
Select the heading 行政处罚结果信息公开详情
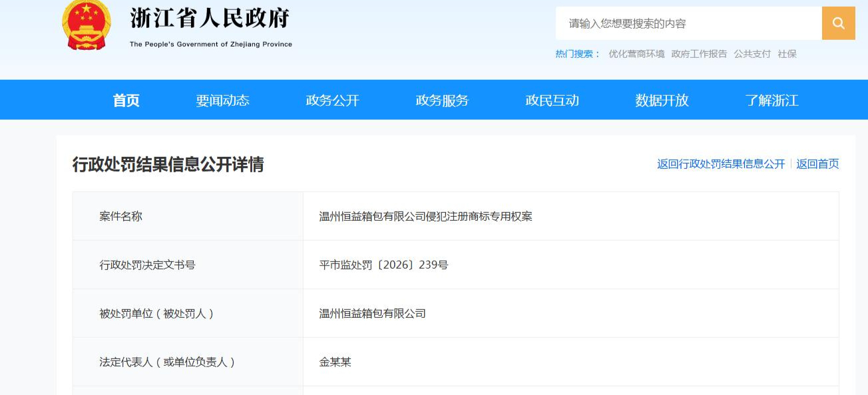(x=168, y=164)
